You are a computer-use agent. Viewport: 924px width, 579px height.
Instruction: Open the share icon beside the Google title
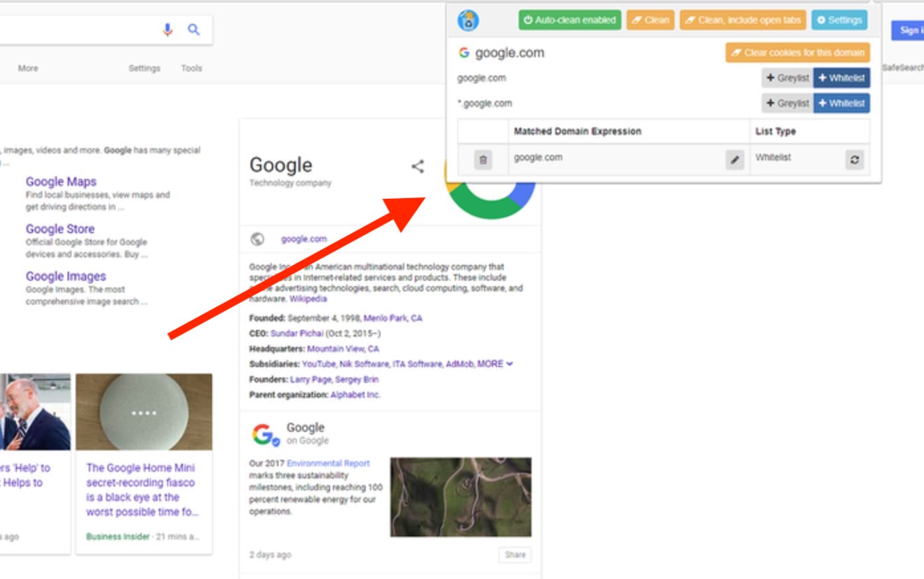click(x=418, y=168)
